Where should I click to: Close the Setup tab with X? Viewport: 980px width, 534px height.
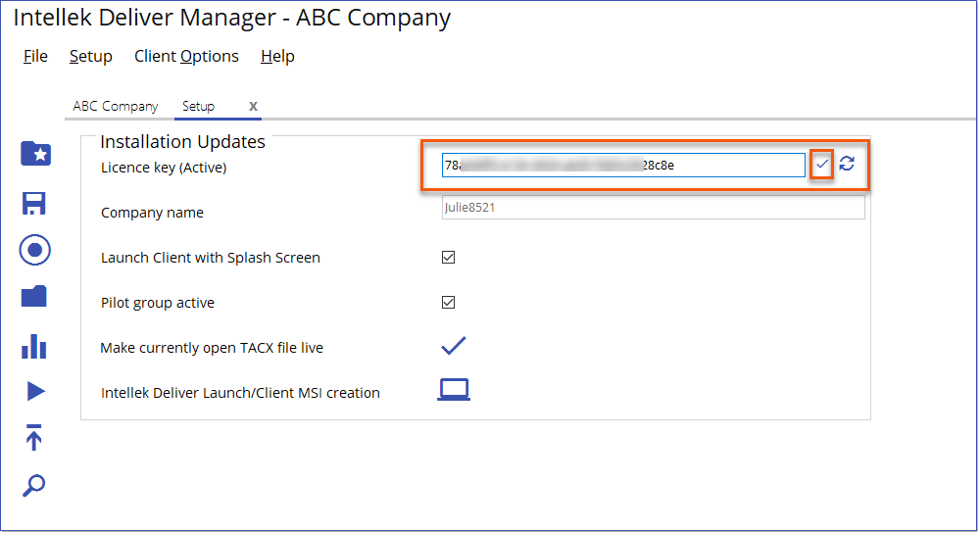coord(253,106)
